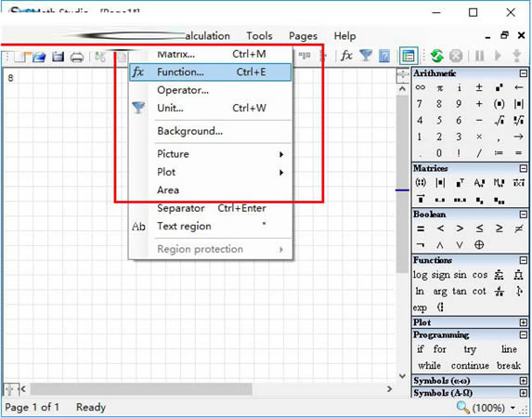Insert the pi symbol from Arithmetic panel
This screenshot has height=418, width=532.
coord(440,88)
